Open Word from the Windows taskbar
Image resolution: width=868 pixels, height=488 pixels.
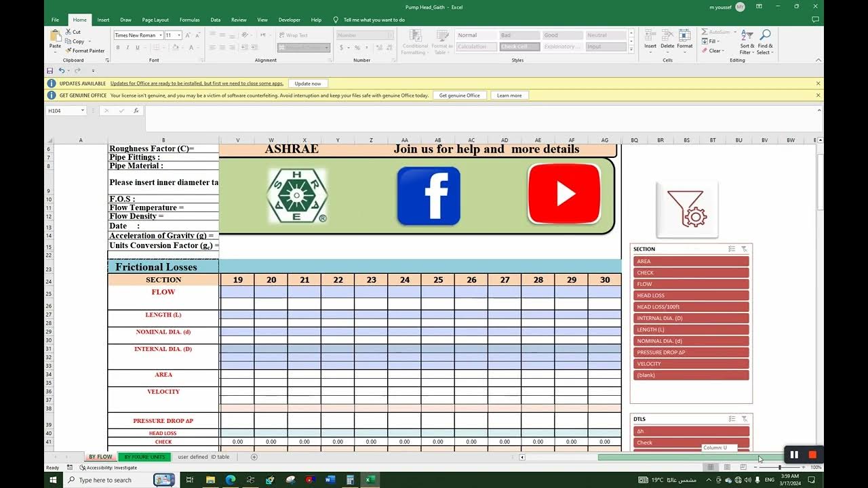click(330, 480)
